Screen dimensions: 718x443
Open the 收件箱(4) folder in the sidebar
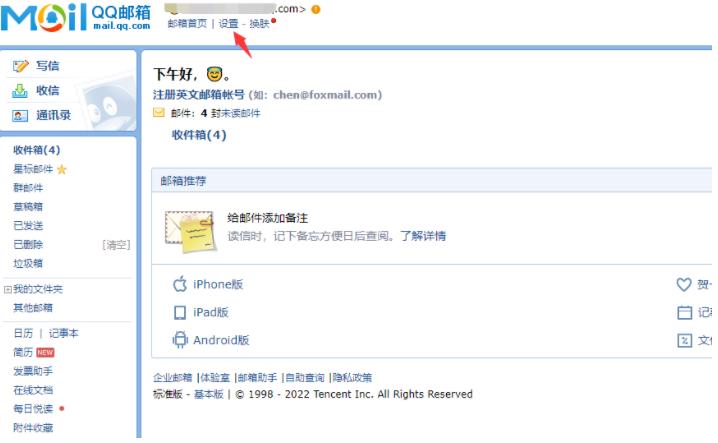coord(37,150)
